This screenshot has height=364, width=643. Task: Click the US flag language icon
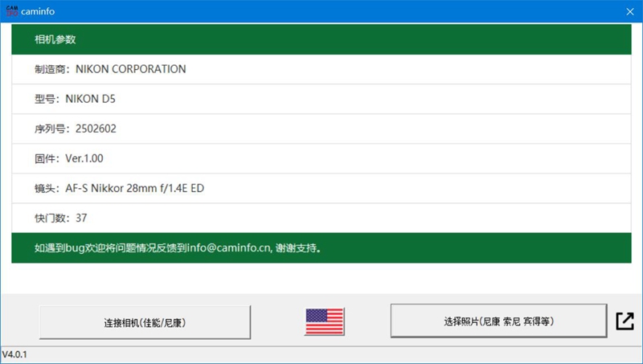[x=325, y=321]
